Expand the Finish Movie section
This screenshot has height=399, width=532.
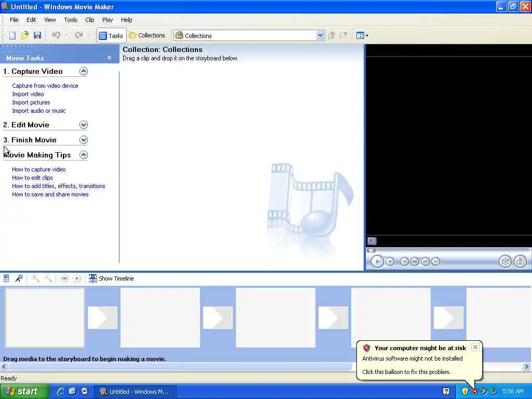(x=84, y=140)
